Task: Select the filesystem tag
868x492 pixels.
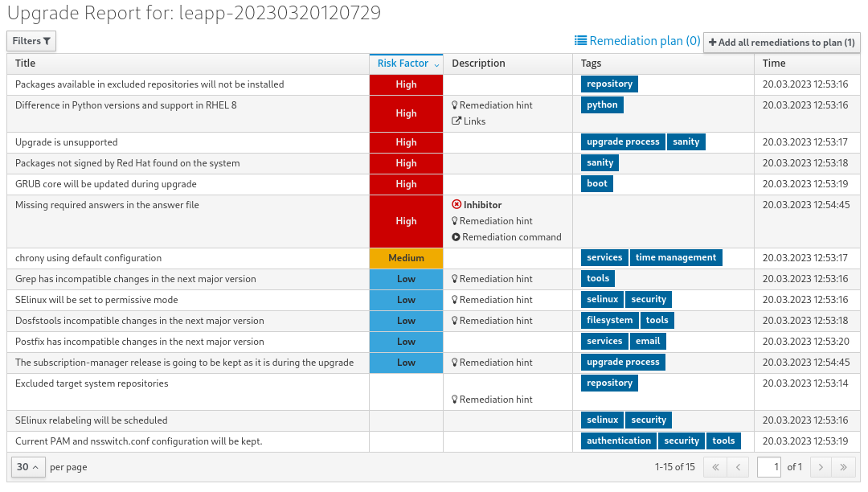Action: click(609, 320)
